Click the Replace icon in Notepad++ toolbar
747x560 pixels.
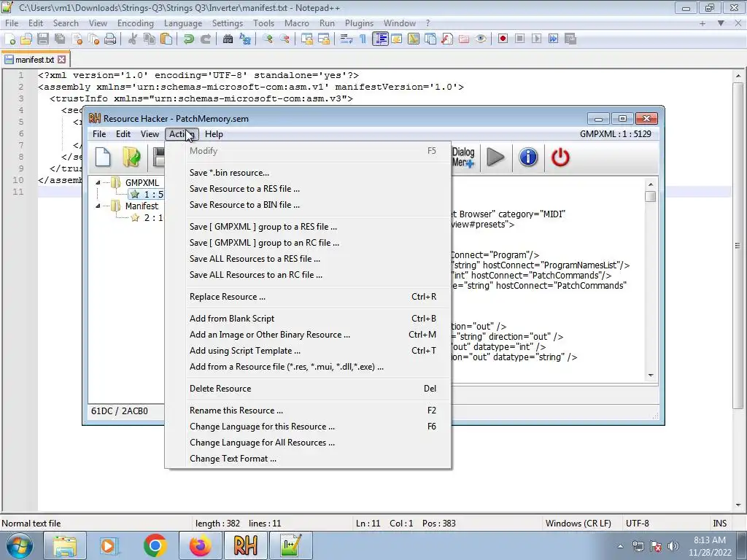(x=245, y=39)
